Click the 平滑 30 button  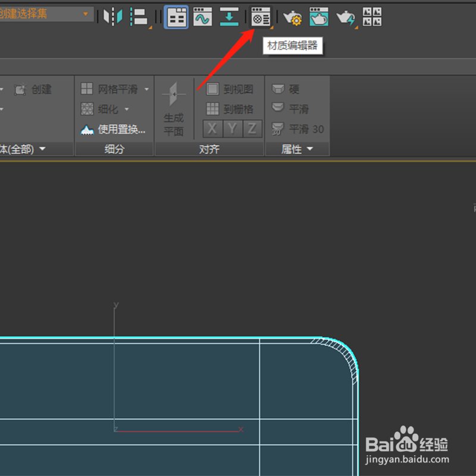(x=298, y=129)
